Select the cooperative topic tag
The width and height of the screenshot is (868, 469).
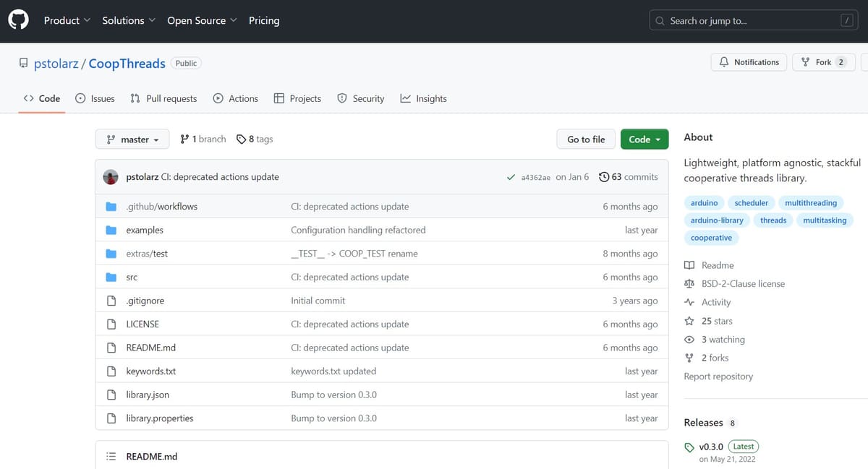711,238
